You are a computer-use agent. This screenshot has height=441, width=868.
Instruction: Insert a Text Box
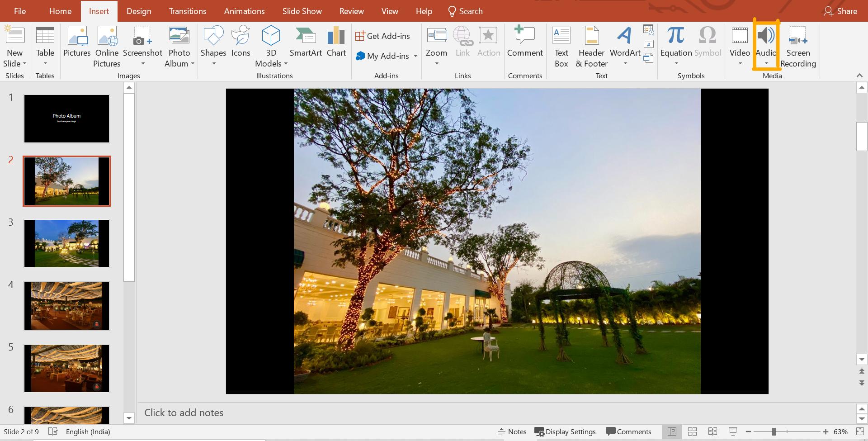(561, 45)
